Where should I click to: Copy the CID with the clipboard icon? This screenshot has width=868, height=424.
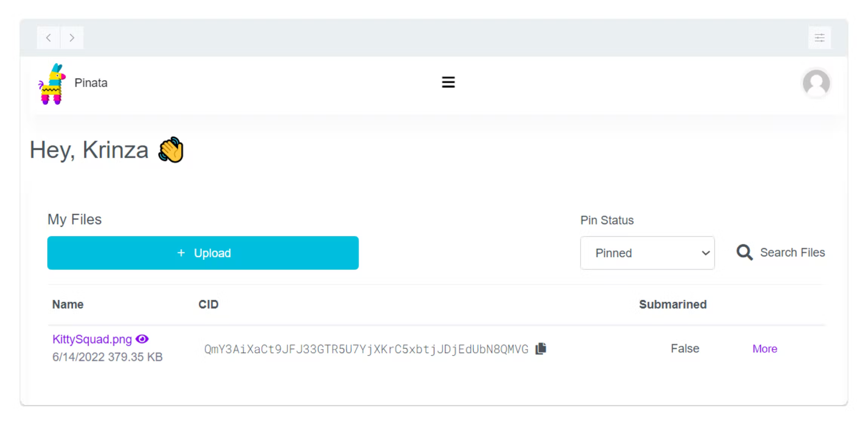541,348
